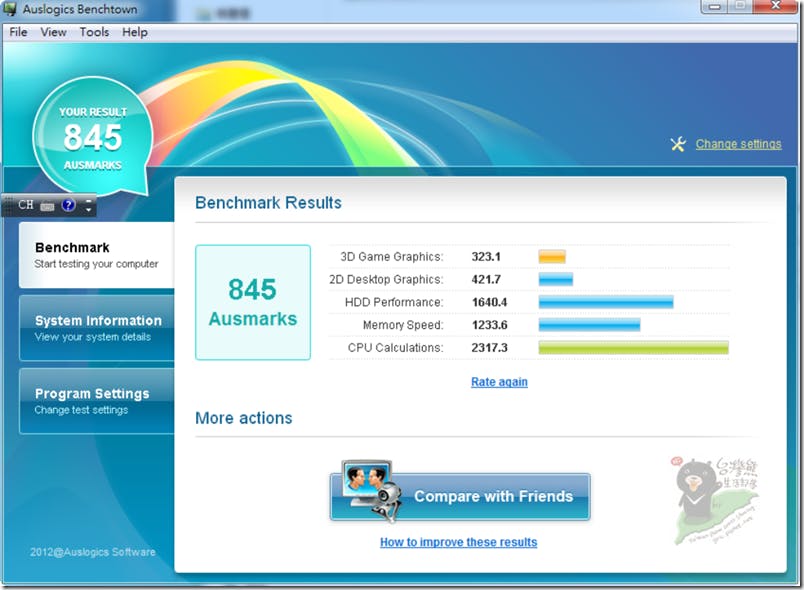Click the 2317.3 score value
This screenshot has width=804, height=590.
(x=490, y=348)
